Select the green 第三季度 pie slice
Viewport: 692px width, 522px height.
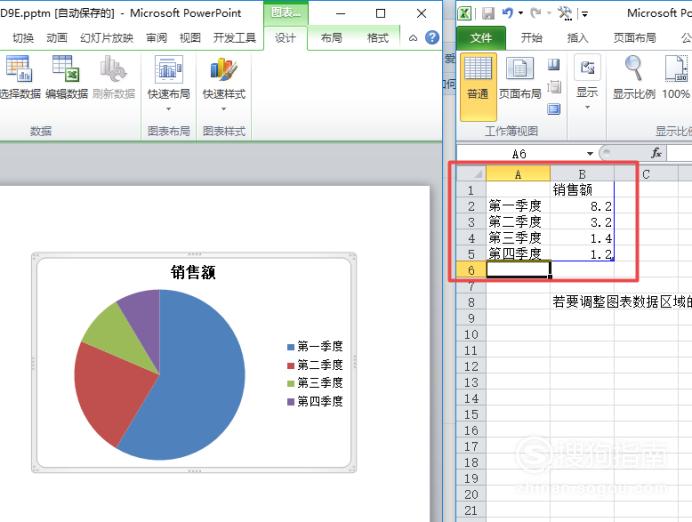(115, 335)
